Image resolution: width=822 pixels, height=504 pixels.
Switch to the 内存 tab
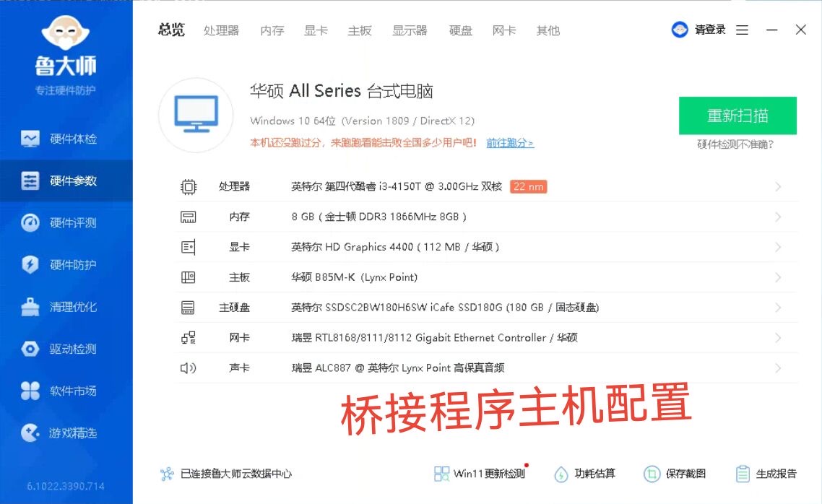pyautogui.click(x=272, y=30)
